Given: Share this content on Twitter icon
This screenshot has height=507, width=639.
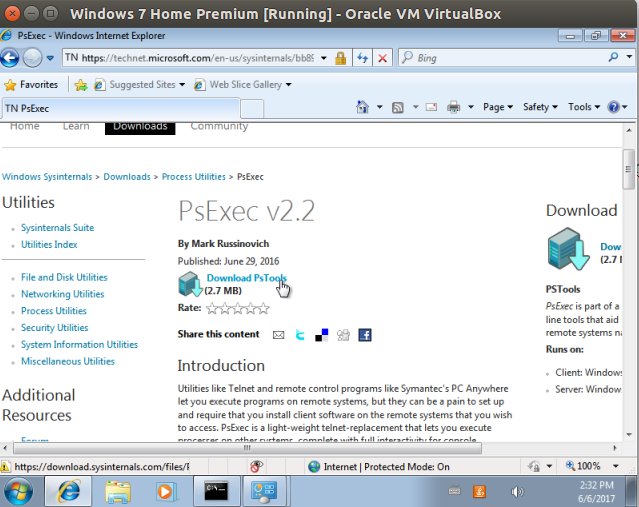Looking at the screenshot, I should 300,335.
